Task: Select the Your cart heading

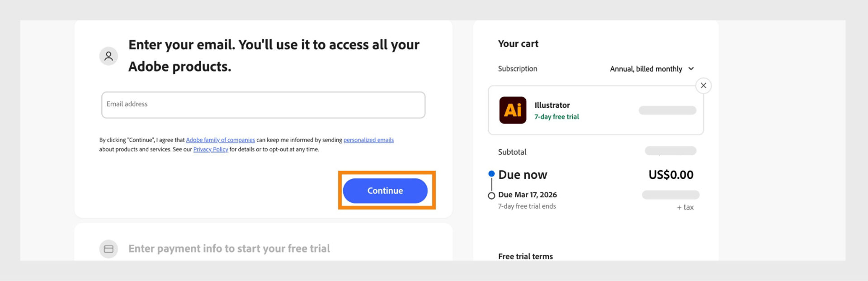Action: (518, 43)
